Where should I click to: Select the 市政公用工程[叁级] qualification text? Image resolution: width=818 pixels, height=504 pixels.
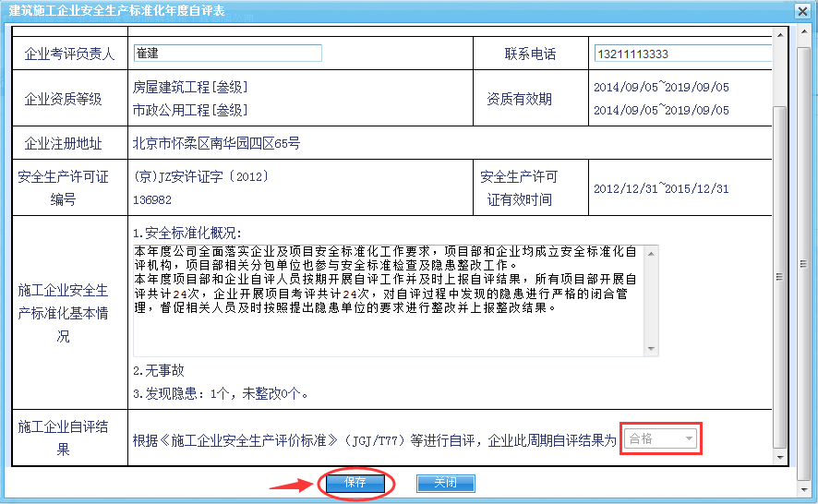tap(190, 110)
